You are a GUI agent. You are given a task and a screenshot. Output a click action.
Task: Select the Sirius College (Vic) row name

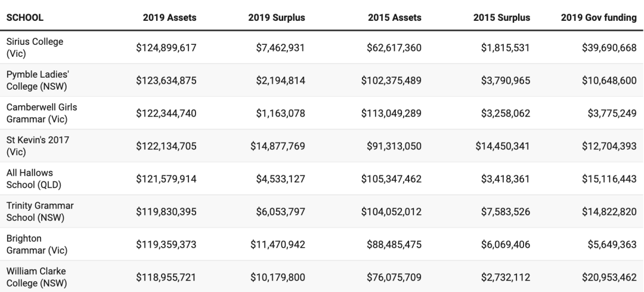pyautogui.click(x=35, y=48)
